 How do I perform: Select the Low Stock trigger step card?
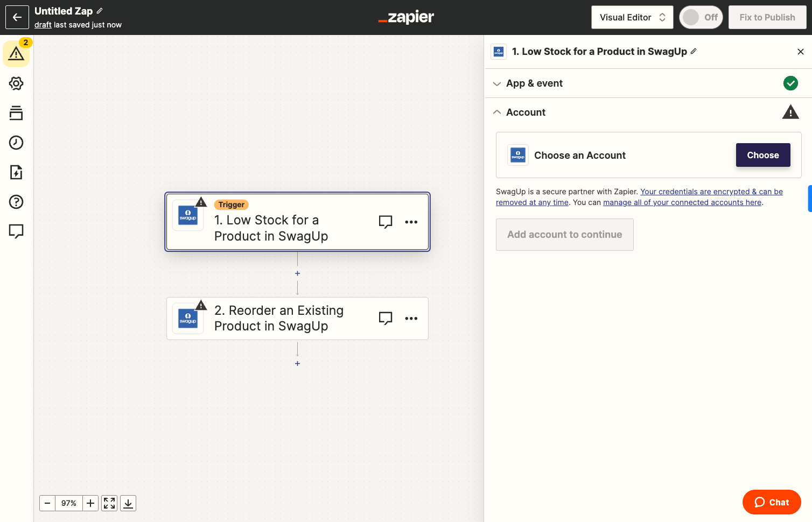click(297, 222)
